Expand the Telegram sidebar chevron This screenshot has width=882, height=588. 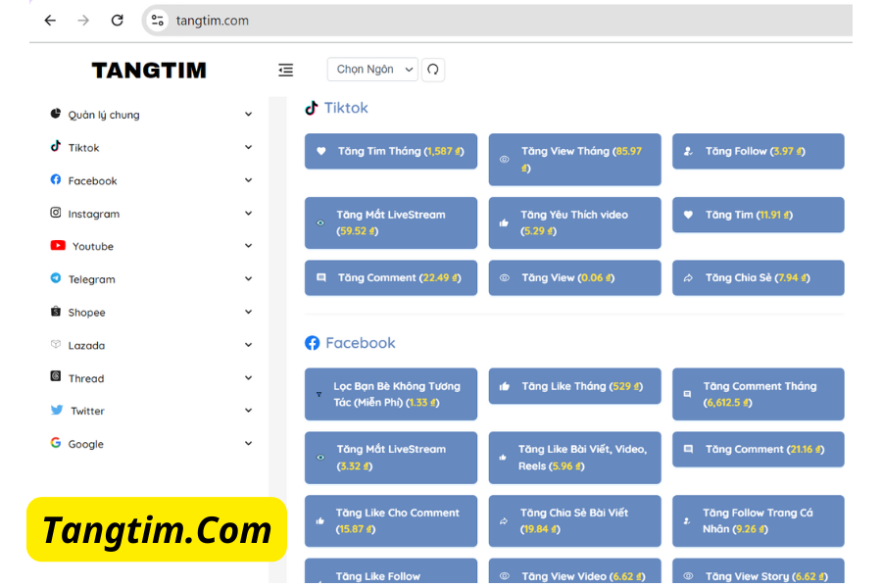248,278
